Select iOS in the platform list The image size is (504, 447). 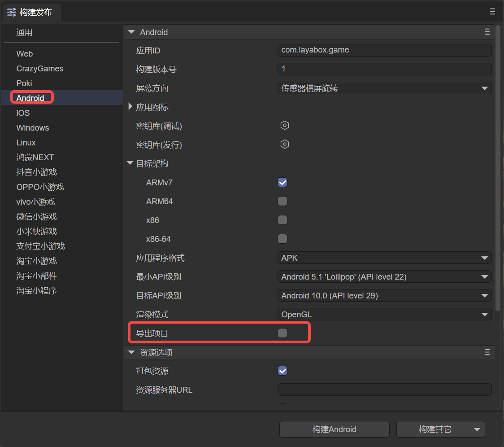tap(23, 113)
